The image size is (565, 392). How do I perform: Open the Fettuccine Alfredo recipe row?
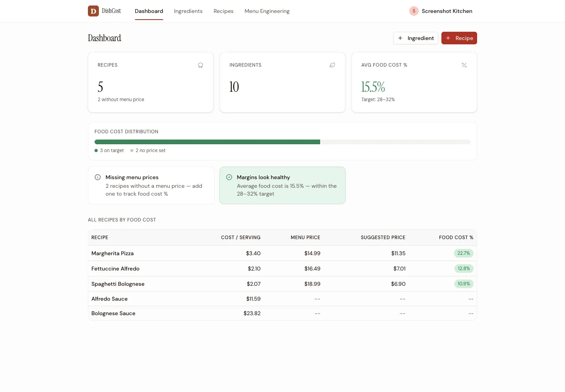click(282, 269)
